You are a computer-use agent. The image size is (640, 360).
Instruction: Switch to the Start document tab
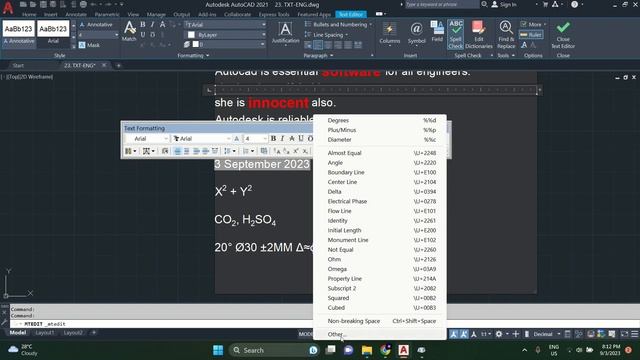18,65
